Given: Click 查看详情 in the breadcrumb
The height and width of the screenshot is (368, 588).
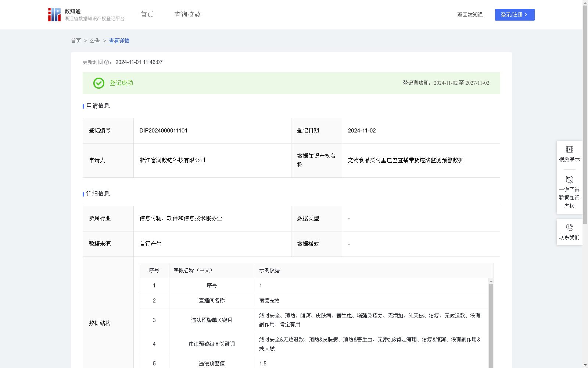Looking at the screenshot, I should pos(119,41).
